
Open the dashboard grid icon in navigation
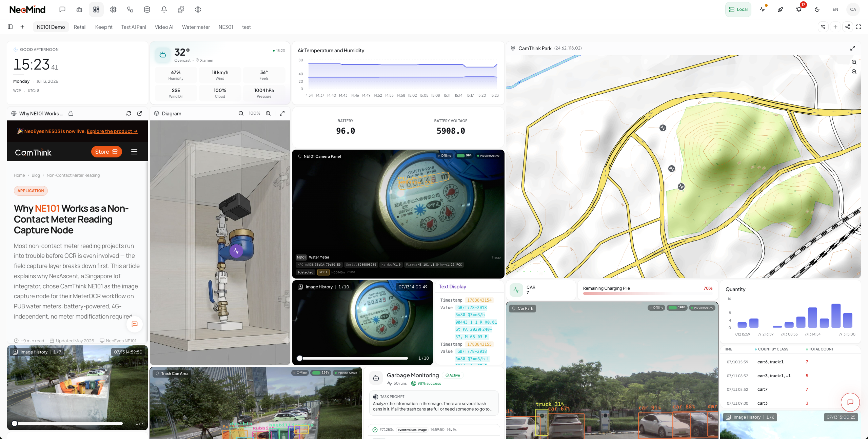click(96, 9)
